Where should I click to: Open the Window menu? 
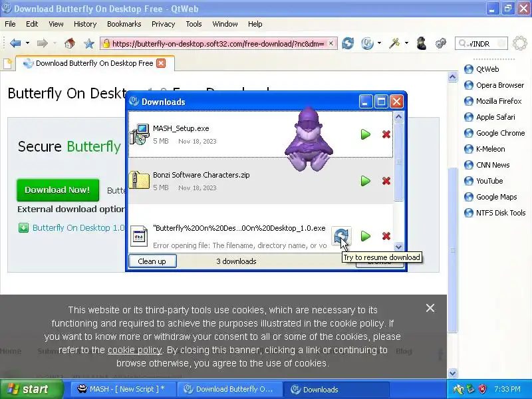[225, 24]
